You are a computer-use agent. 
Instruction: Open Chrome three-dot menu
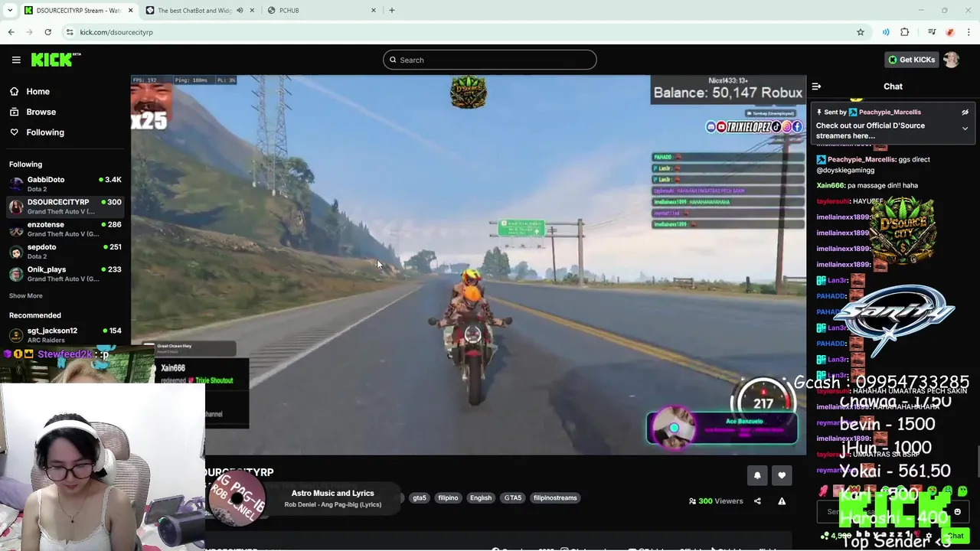click(969, 32)
